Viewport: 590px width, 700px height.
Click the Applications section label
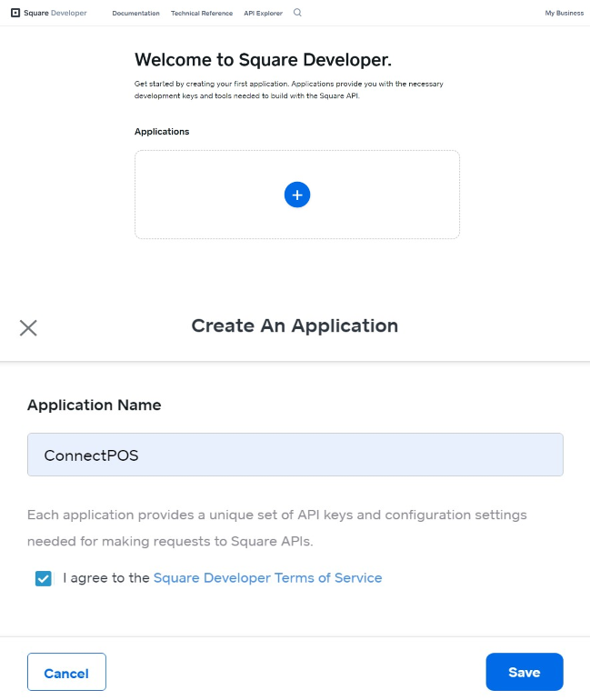(162, 132)
